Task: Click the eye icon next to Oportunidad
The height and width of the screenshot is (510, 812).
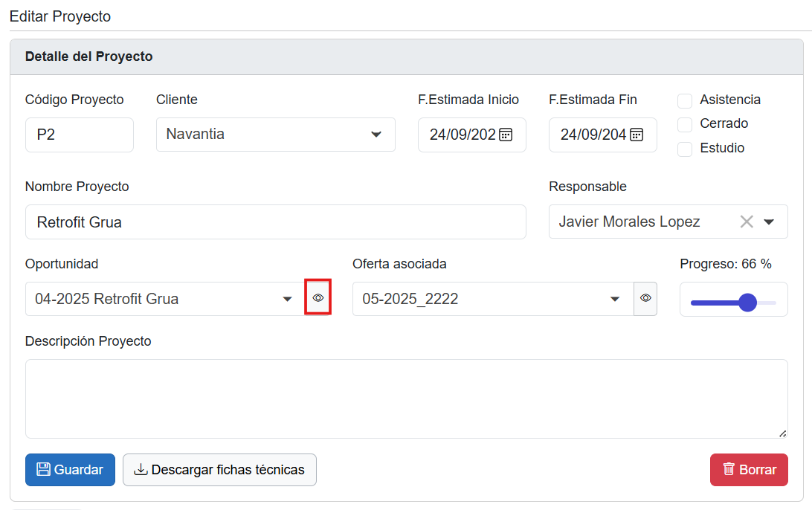Action: [x=318, y=298]
